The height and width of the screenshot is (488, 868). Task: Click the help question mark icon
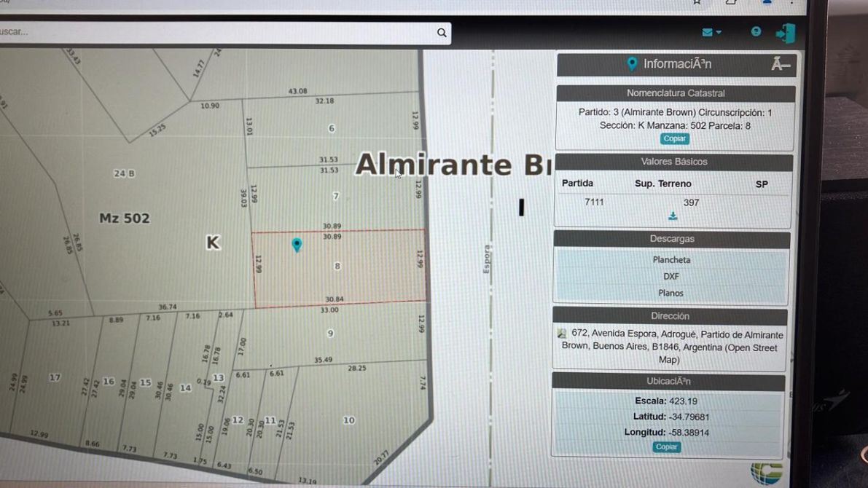(x=756, y=31)
